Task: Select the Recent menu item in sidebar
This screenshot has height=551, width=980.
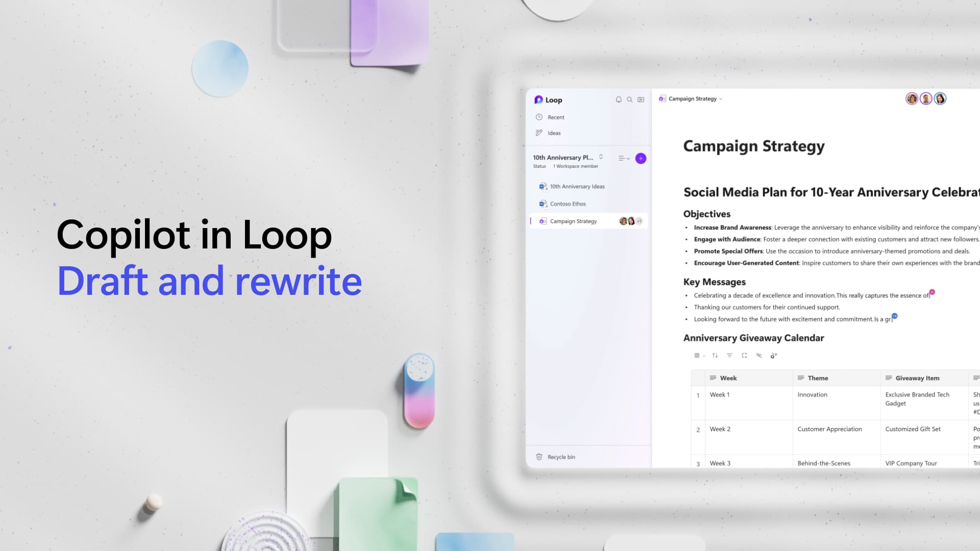Action: click(556, 117)
